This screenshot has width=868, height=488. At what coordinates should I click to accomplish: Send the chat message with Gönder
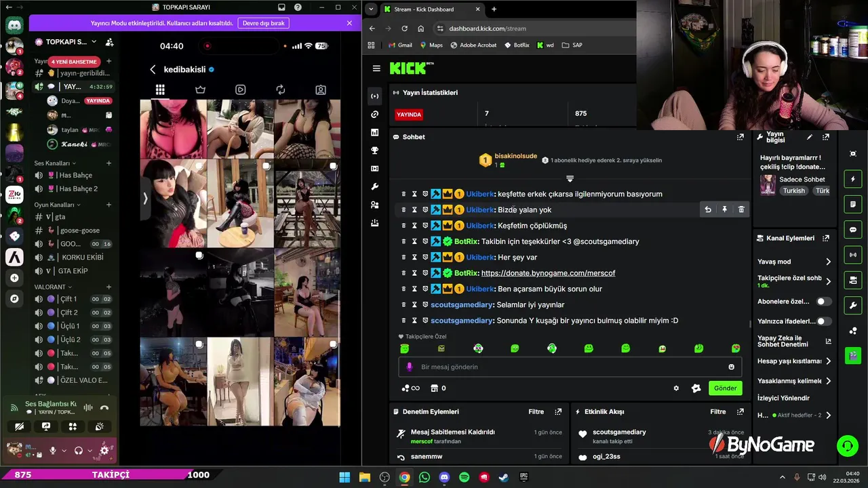pyautogui.click(x=725, y=388)
